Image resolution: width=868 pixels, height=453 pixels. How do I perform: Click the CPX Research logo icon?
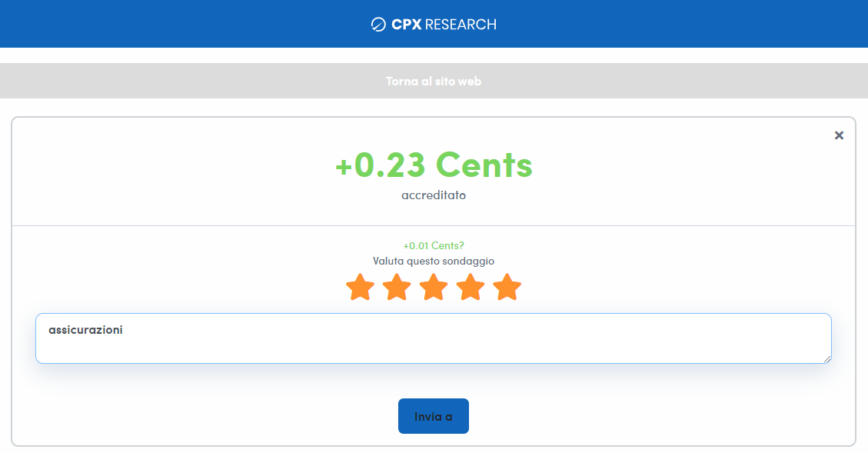pos(378,25)
